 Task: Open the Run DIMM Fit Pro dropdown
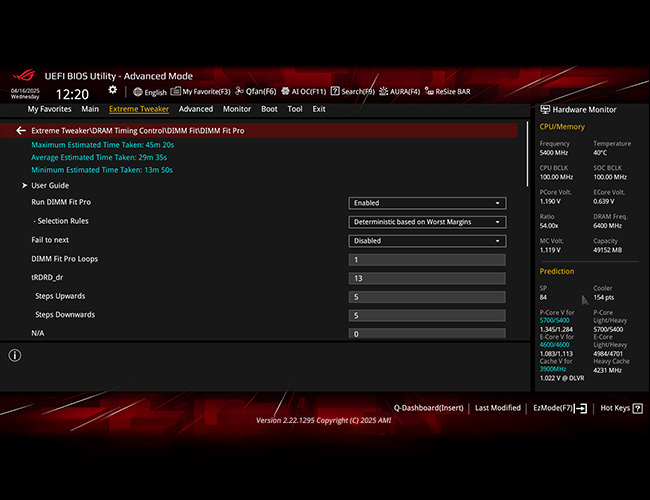[427, 203]
